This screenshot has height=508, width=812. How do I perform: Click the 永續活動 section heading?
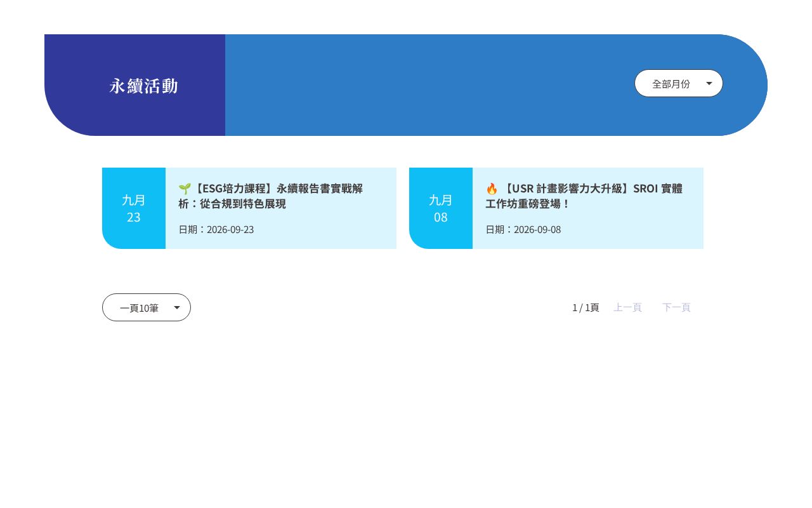(x=144, y=86)
